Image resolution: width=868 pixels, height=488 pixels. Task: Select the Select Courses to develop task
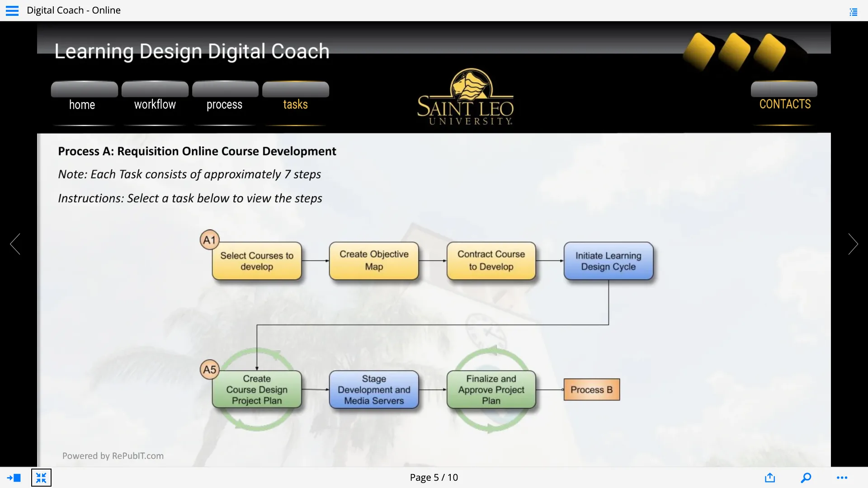pos(257,261)
